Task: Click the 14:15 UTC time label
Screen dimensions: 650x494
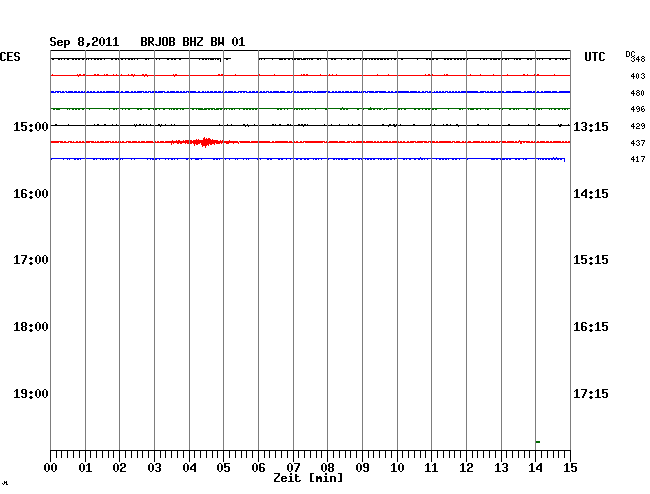Action: point(591,194)
